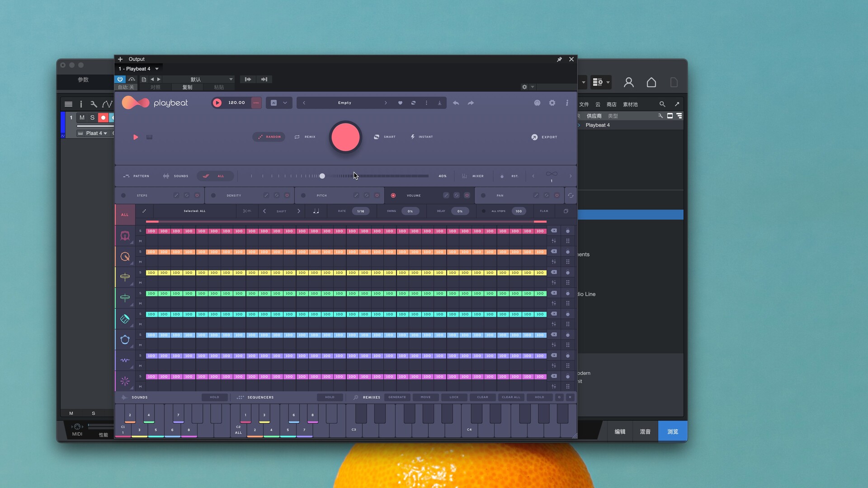Viewport: 868px width, 488px height.
Task: Click the Playbeat play button beside tempo
Action: click(217, 103)
